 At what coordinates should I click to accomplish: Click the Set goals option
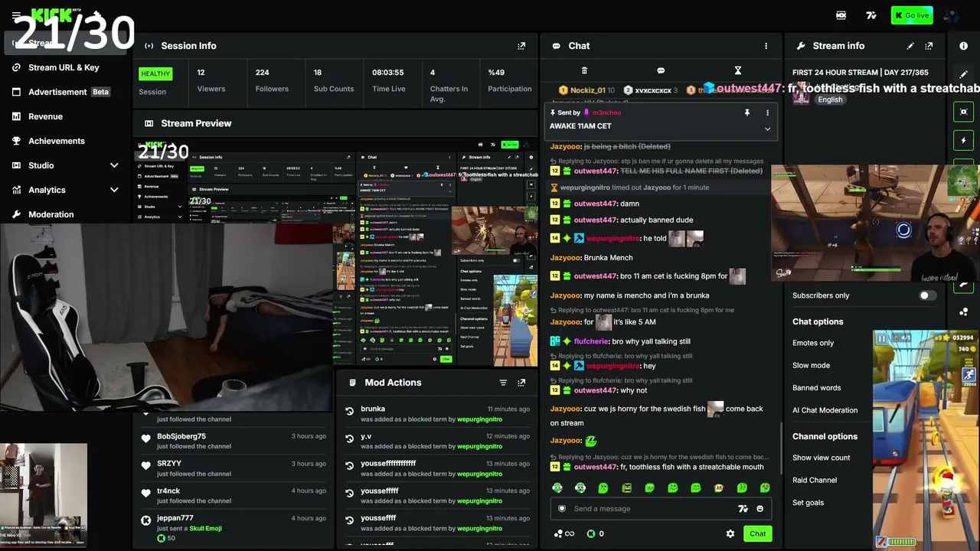[808, 503]
